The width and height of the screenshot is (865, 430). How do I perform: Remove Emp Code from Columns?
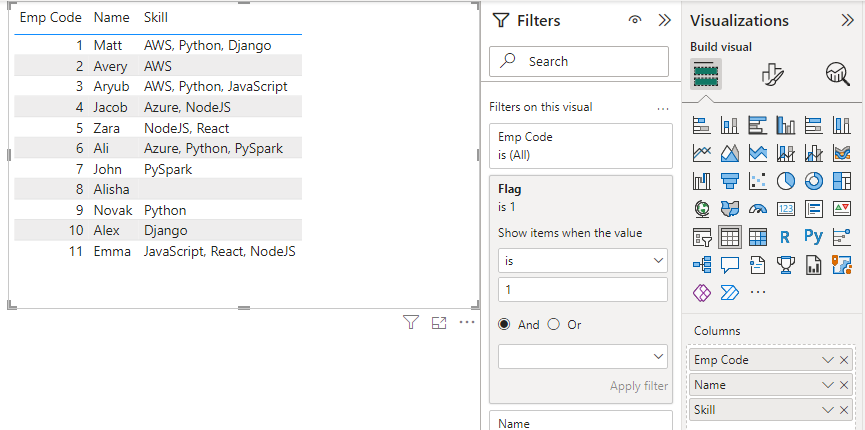[x=843, y=360]
